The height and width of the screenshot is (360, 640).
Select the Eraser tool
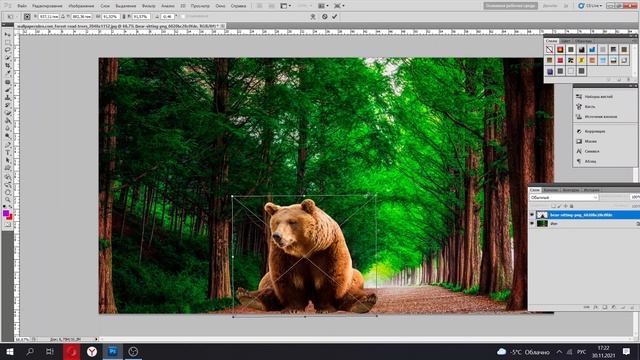pos(7,113)
